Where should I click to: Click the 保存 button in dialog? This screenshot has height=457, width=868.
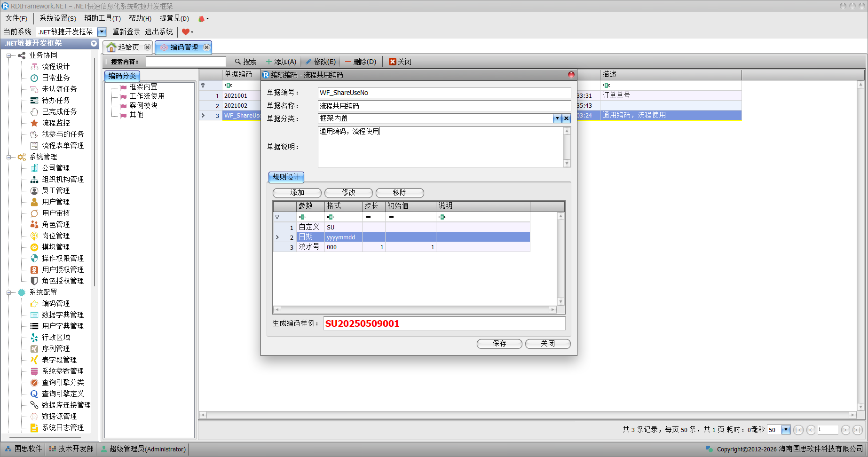click(499, 344)
